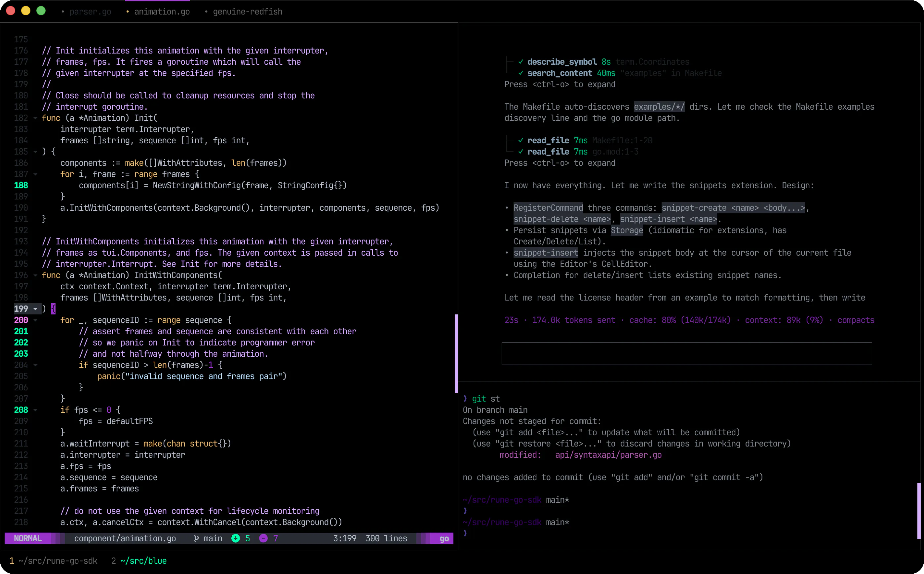
Task: Click component/animation.go in the statusline
Action: (125, 538)
